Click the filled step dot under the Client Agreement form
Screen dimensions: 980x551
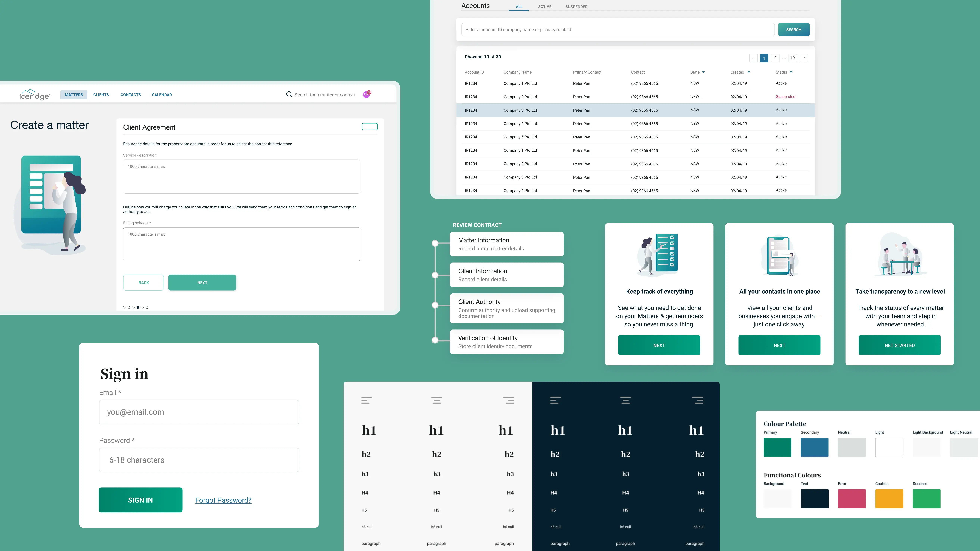tap(138, 307)
